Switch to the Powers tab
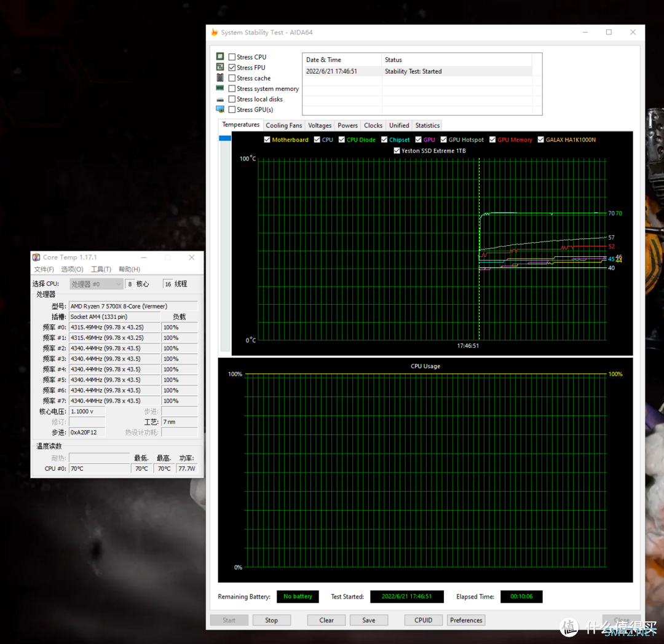The height and width of the screenshot is (644, 664). [347, 125]
